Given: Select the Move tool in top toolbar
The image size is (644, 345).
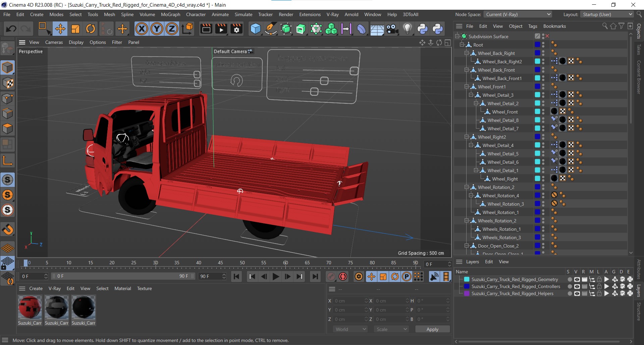Looking at the screenshot, I should click(60, 29).
